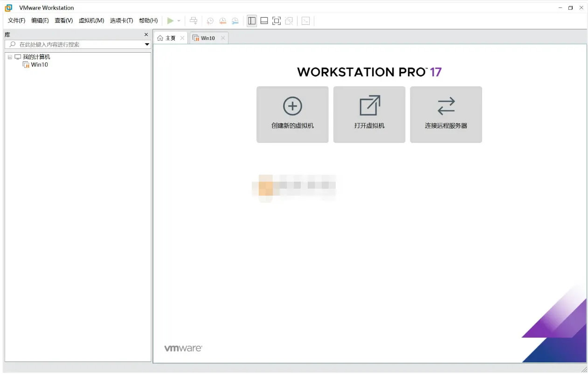Select the 创建新的虚拟机 tile
Screen dimensions: 588x375
292,114
